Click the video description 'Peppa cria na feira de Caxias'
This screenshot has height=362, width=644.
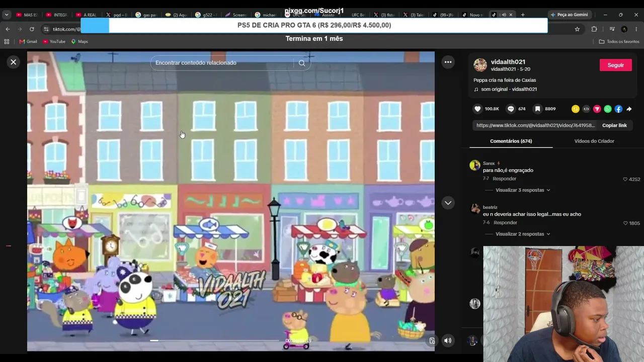click(x=505, y=80)
